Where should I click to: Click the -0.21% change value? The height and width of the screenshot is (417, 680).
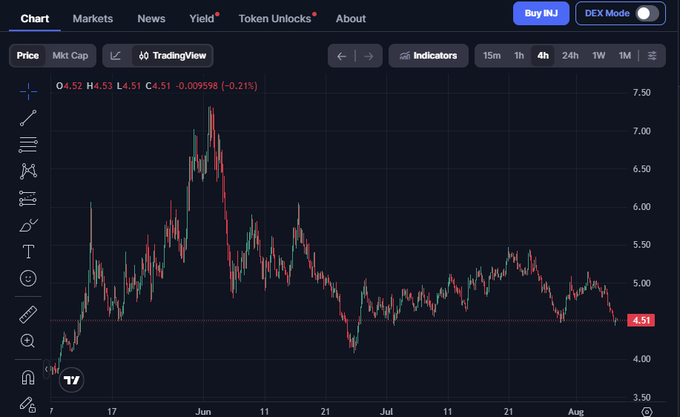239,86
